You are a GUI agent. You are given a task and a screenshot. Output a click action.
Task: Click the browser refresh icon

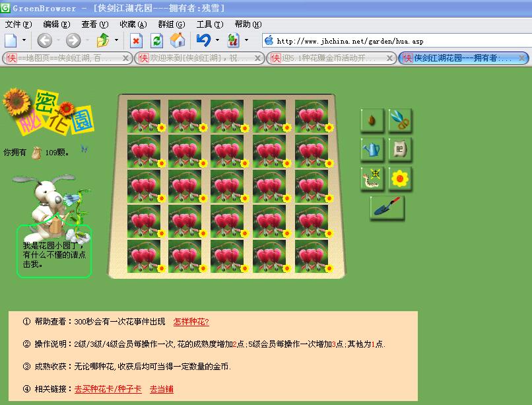(156, 41)
